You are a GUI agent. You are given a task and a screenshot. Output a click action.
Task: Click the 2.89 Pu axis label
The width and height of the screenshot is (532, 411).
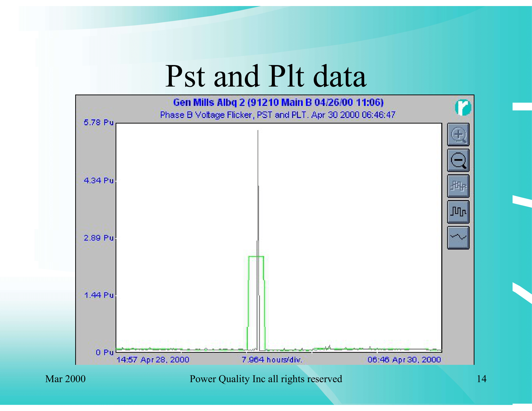pos(99,238)
